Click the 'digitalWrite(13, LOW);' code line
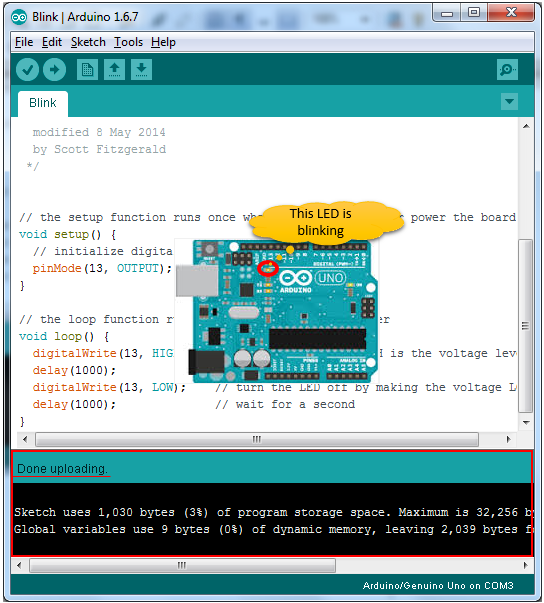Screen dimensions: 544x603 [x=109, y=387]
